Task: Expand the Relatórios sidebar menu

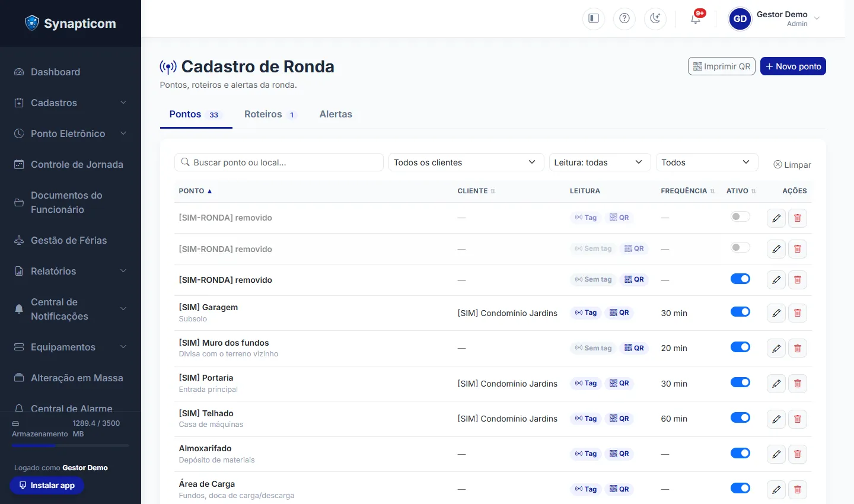Action: click(x=71, y=271)
